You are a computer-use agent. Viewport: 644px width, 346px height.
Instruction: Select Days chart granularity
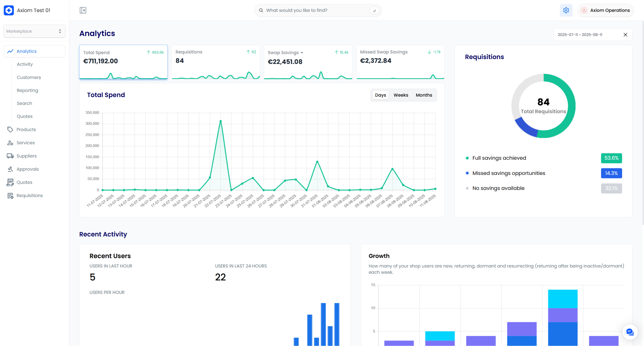point(380,95)
